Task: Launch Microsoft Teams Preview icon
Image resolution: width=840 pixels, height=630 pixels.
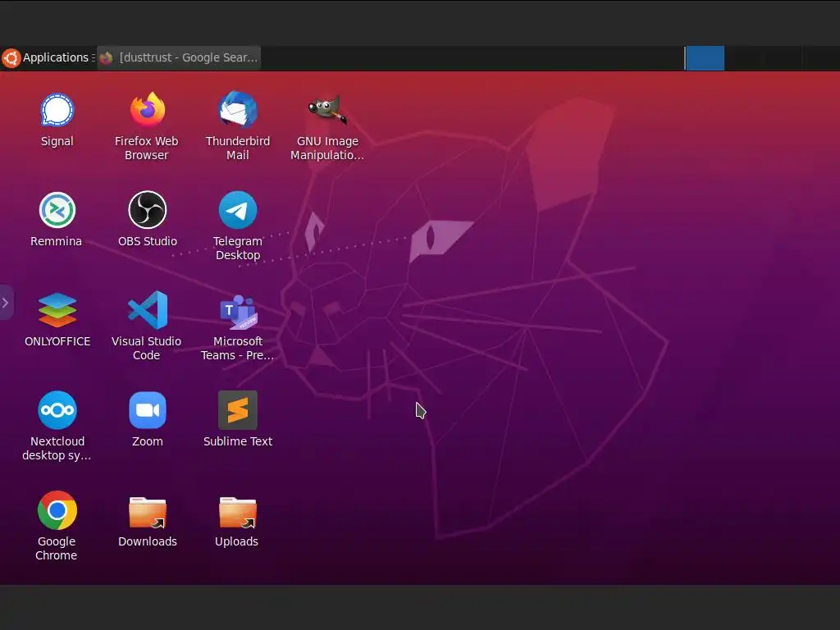Action: click(x=238, y=311)
